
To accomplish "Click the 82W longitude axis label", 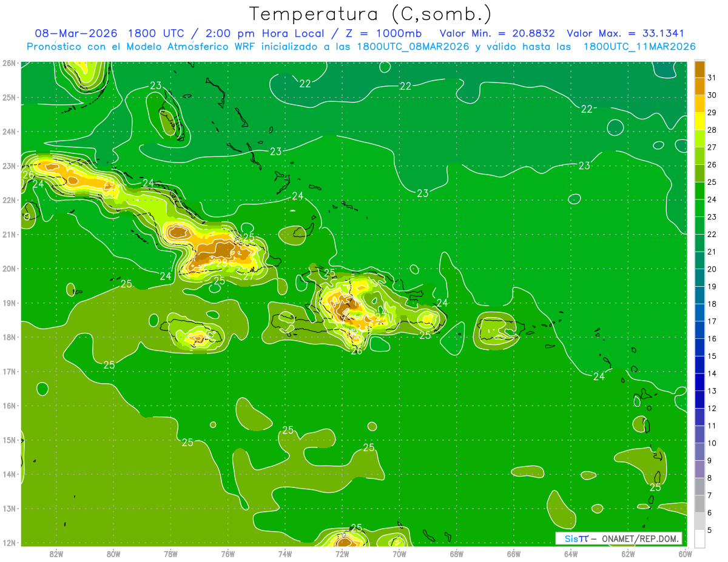I will [x=56, y=554].
